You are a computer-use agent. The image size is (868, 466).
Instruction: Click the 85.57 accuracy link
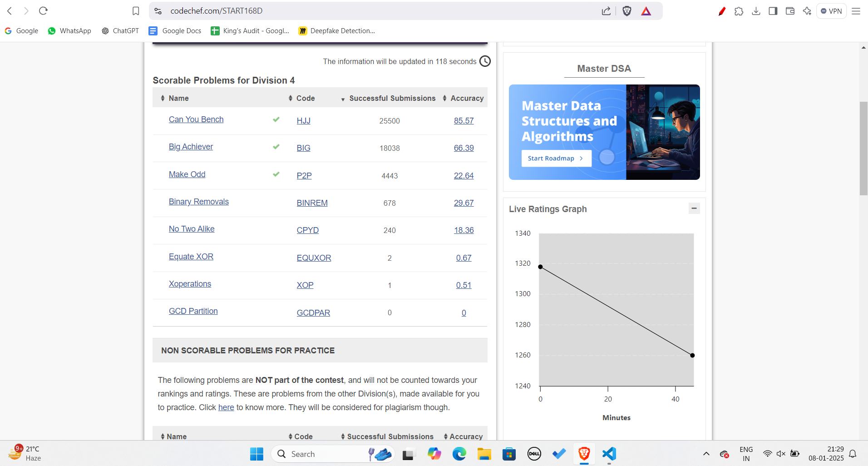click(x=464, y=121)
